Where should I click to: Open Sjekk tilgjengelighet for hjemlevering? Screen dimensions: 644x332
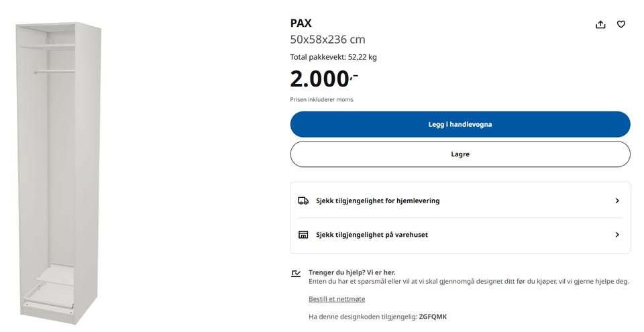pos(378,201)
